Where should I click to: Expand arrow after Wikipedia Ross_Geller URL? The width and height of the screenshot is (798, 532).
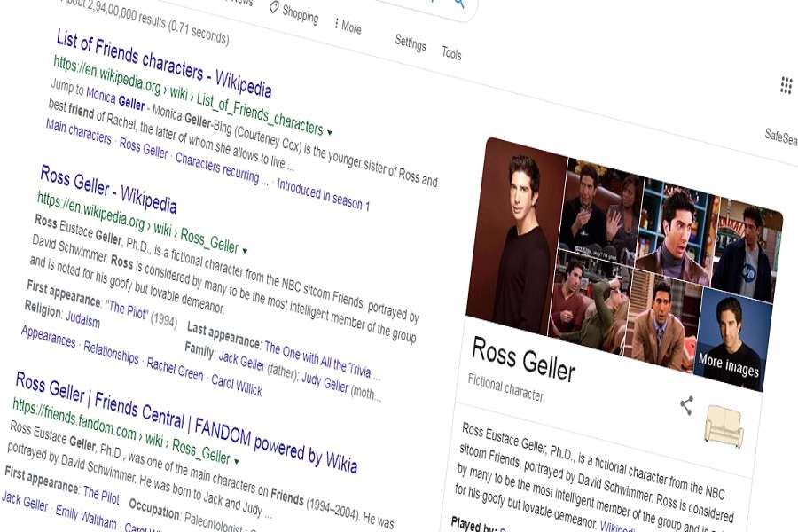[x=245, y=250]
